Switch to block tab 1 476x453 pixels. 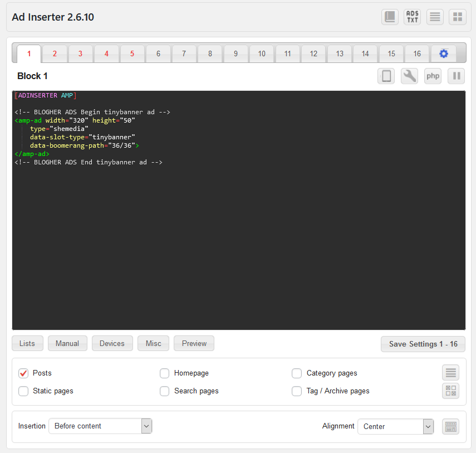(29, 54)
